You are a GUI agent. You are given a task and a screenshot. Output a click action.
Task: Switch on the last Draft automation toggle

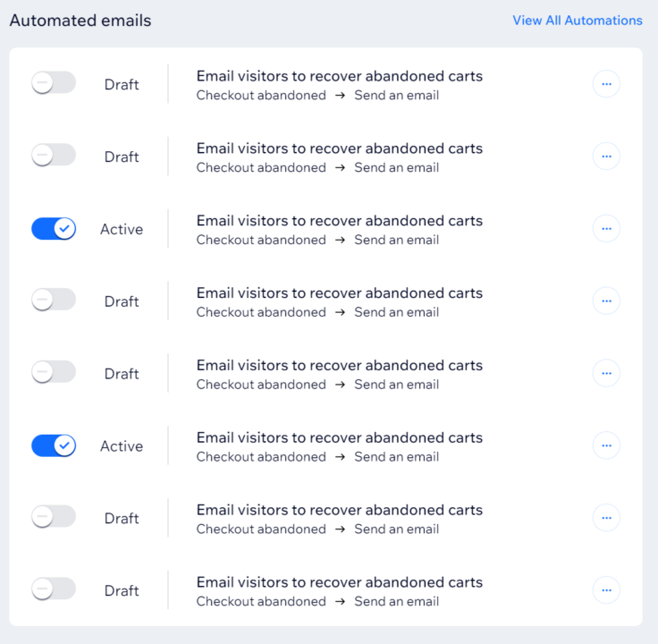click(x=54, y=589)
